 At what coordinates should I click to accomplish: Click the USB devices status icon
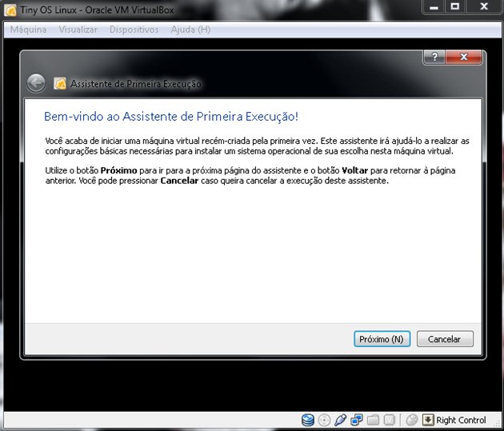tap(340, 420)
